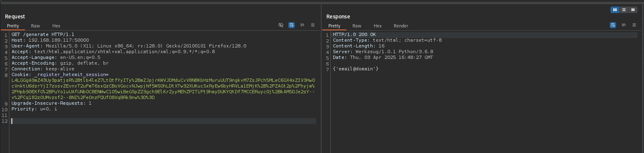The height and width of the screenshot is (153, 644).
Task: Click the 'Priority: u=0, i' header line
Action: coord(34,109)
